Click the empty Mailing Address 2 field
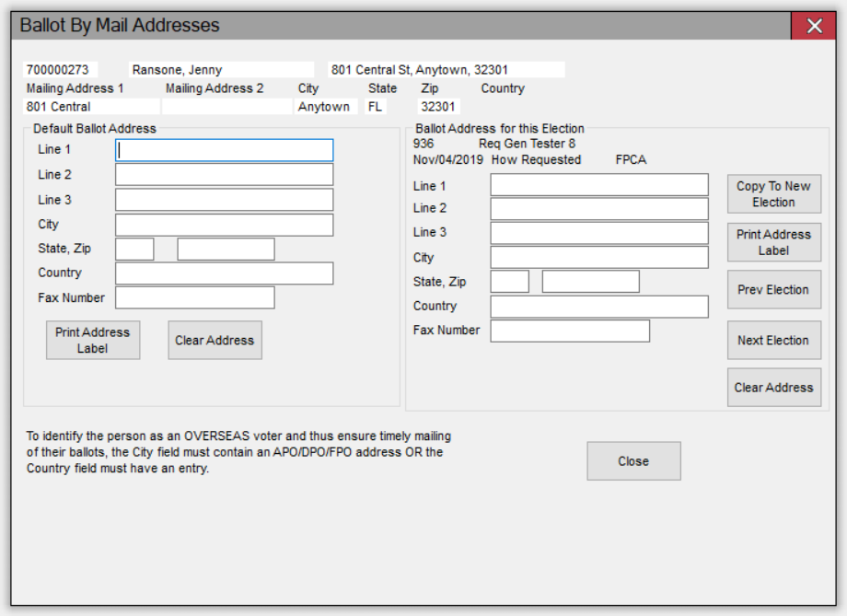 [226, 107]
